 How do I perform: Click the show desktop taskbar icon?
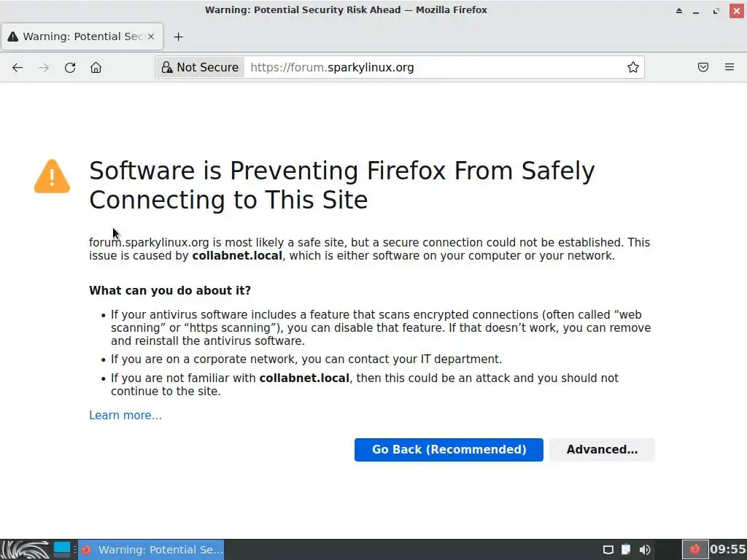(x=62, y=550)
